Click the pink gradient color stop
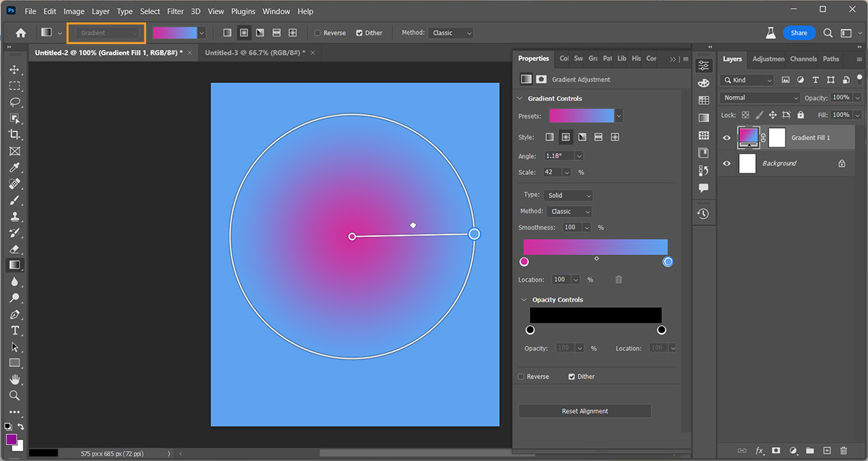Image resolution: width=868 pixels, height=461 pixels. (x=524, y=262)
